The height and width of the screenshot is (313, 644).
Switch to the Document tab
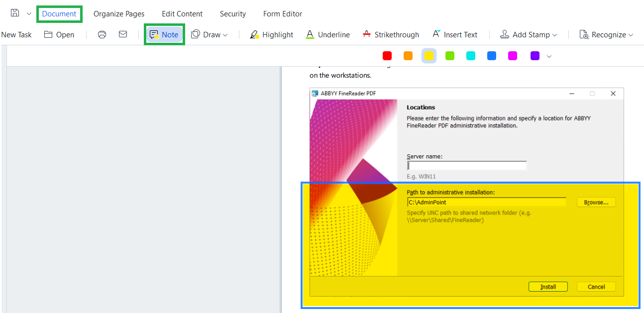59,13
